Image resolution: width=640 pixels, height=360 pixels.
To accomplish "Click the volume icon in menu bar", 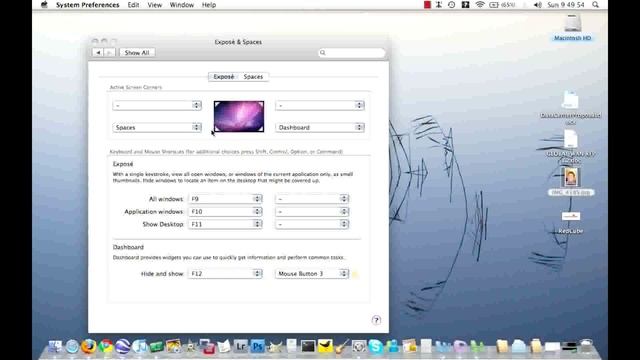I will 538,5.
